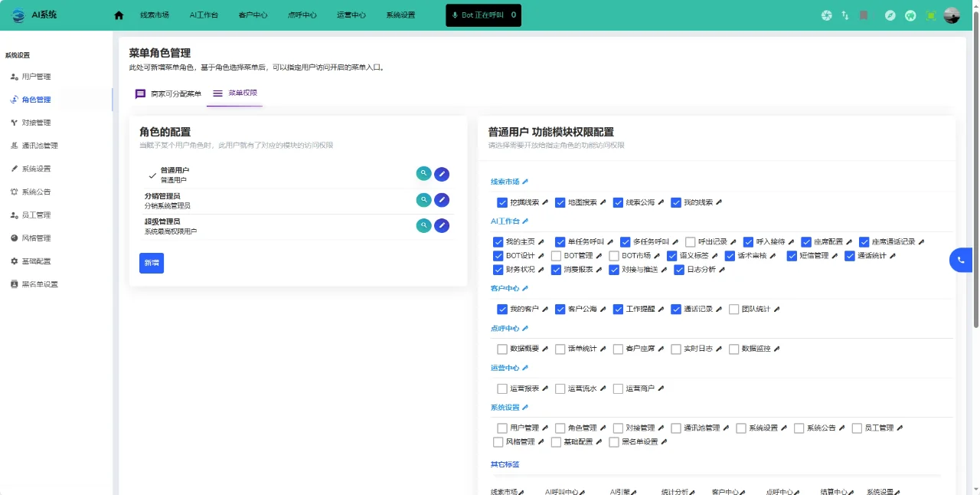Click the home icon in top navigation
This screenshot has height=495, width=980.
click(119, 15)
